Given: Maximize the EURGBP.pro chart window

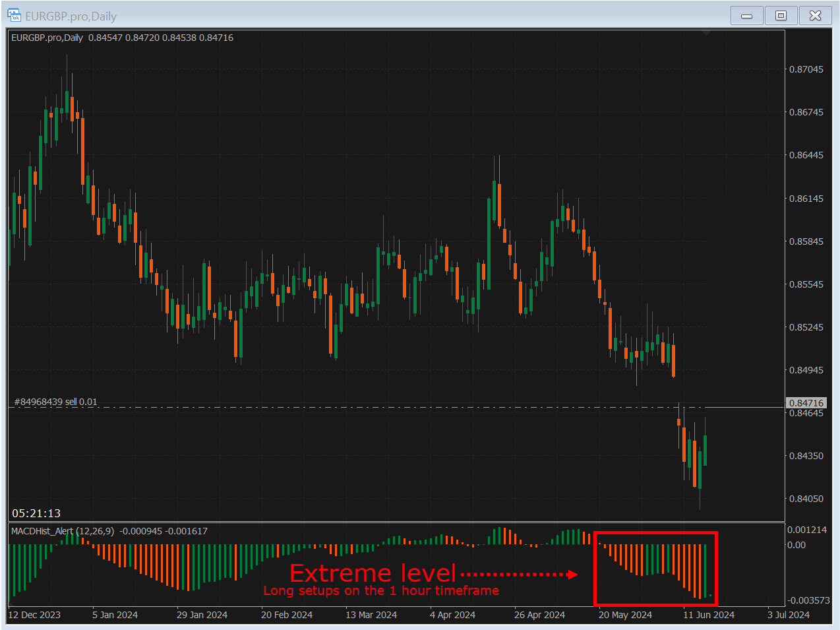Looking at the screenshot, I should point(781,16).
